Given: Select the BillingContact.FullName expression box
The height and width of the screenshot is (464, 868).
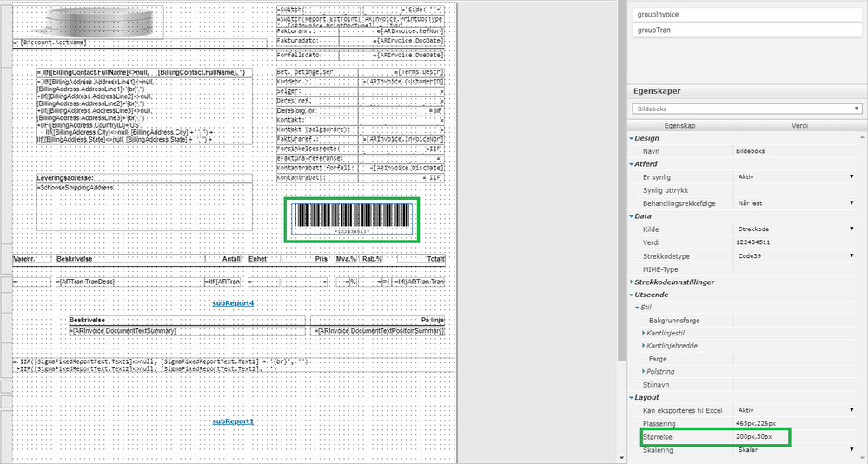Looking at the screenshot, I should (144, 72).
